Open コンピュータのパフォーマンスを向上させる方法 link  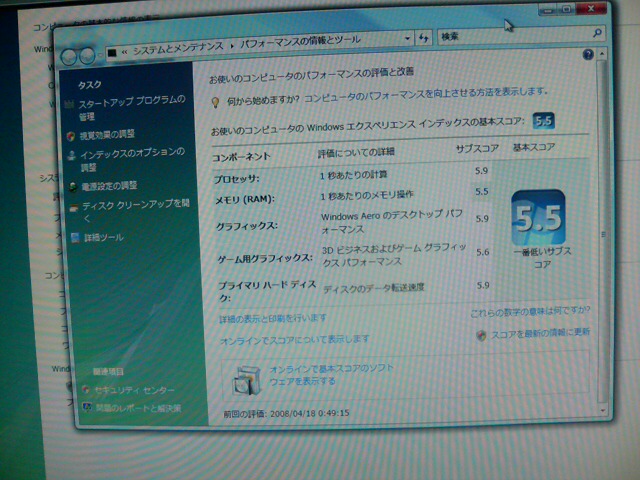[425, 95]
